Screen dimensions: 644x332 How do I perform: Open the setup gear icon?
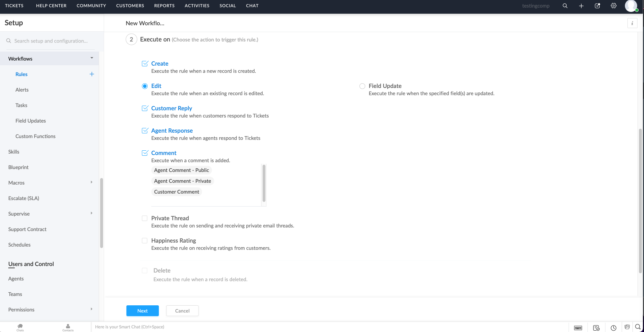(x=614, y=6)
